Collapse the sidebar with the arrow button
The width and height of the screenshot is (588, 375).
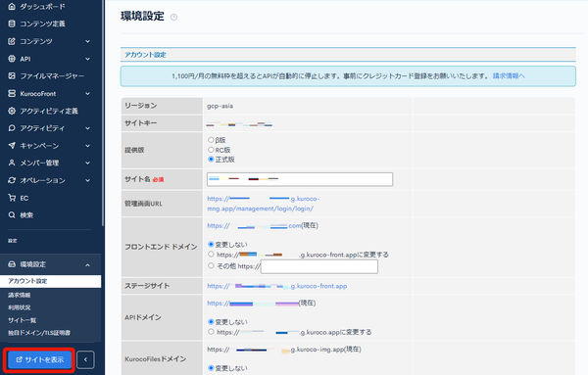click(85, 359)
